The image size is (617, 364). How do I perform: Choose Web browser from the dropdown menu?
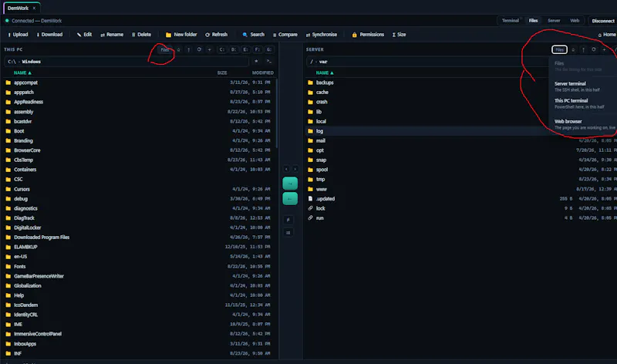[x=583, y=124]
